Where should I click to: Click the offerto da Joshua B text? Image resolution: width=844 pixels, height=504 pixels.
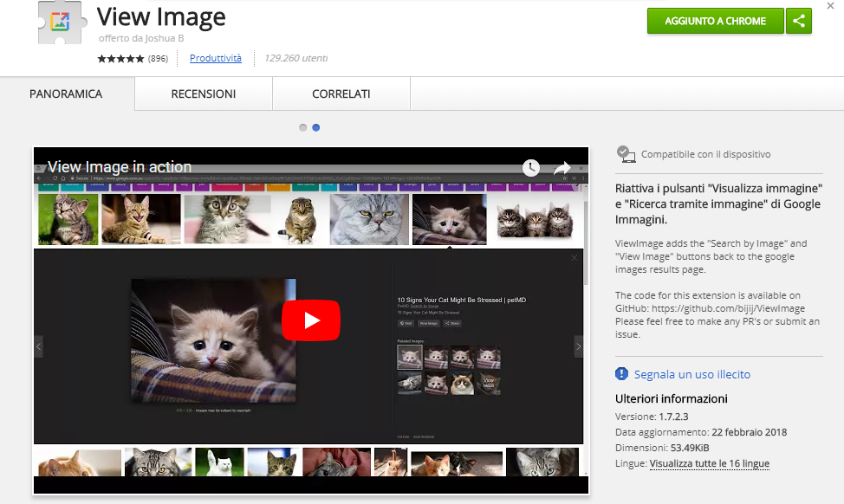coord(141,38)
